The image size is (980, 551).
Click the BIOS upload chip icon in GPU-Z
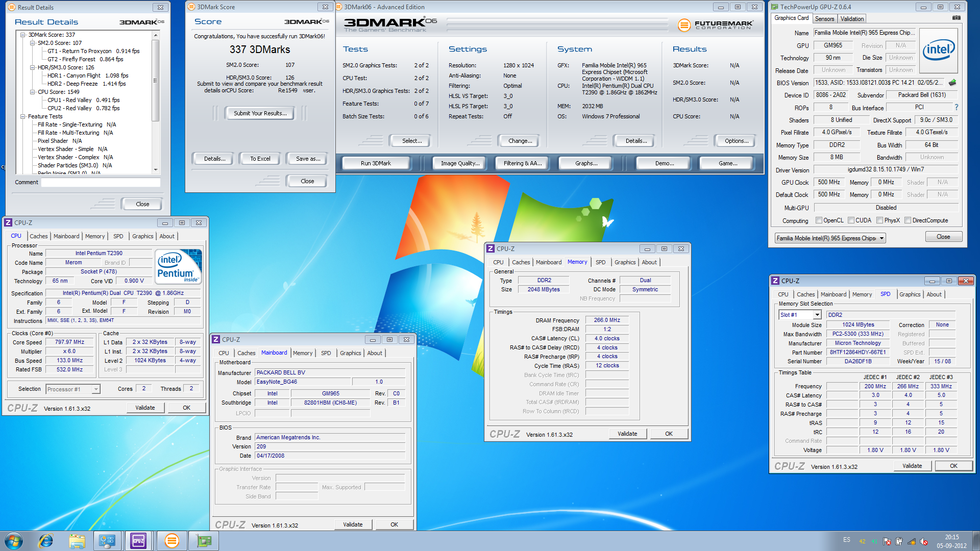(x=952, y=83)
